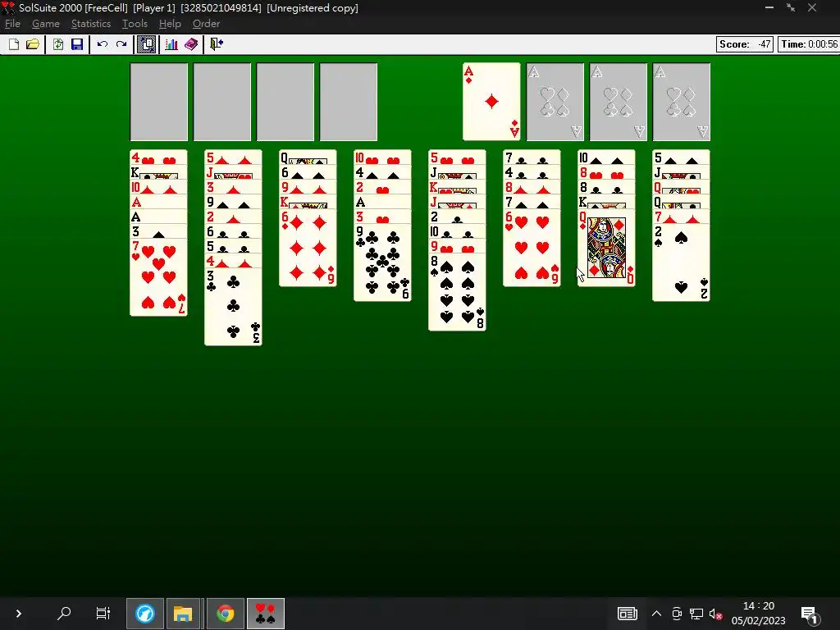The image size is (840, 630).
Task: Open the notification center icon
Action: (x=809, y=614)
